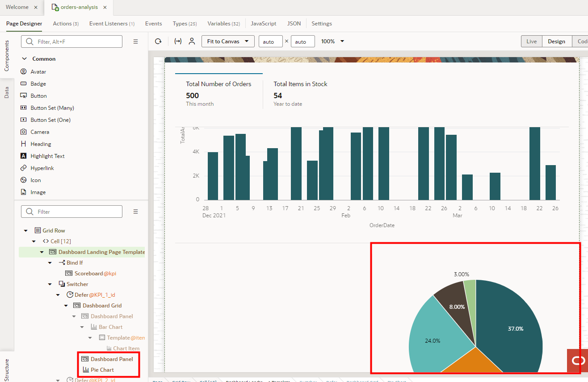Switch to the Variables (32) tab
This screenshot has width=588, height=382.
[x=223, y=23]
